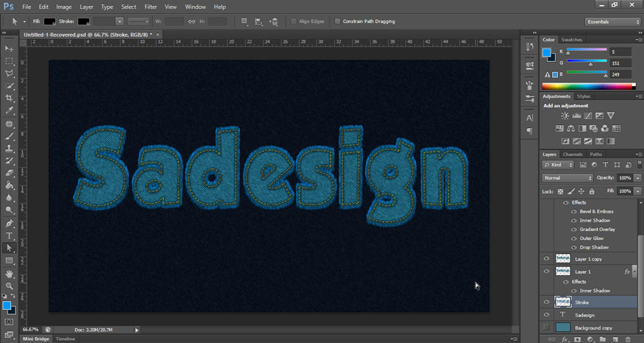This screenshot has height=343, width=644.
Task: Select the Quick Selection tool
Action: 9,86
